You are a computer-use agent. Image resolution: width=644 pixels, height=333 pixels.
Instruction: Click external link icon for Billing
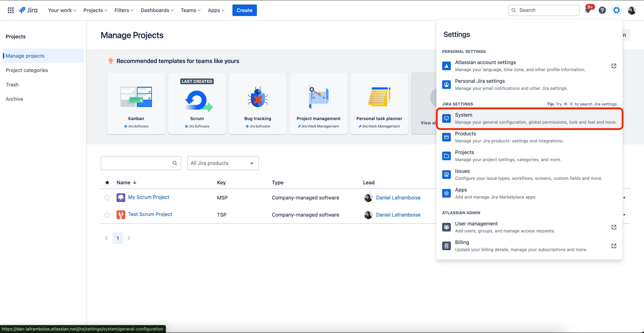tap(614, 246)
